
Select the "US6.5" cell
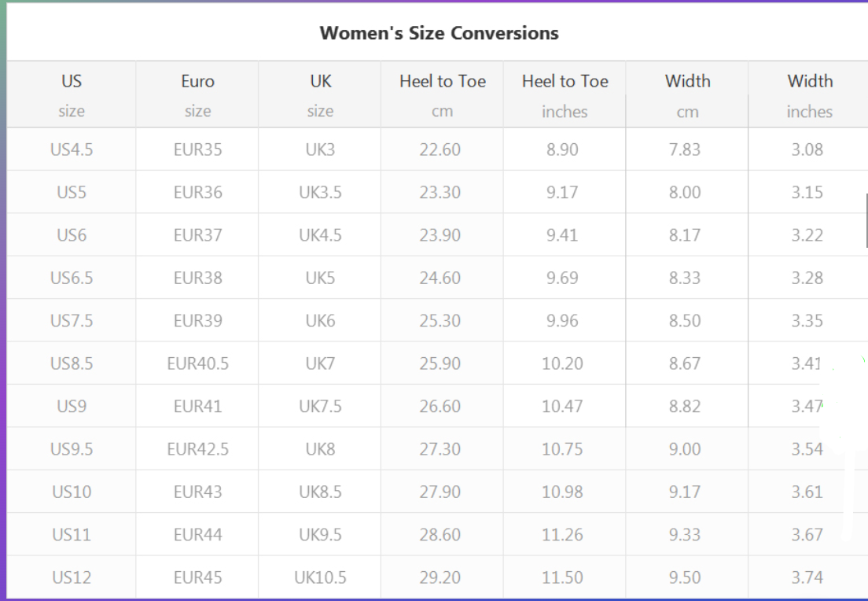(x=72, y=278)
